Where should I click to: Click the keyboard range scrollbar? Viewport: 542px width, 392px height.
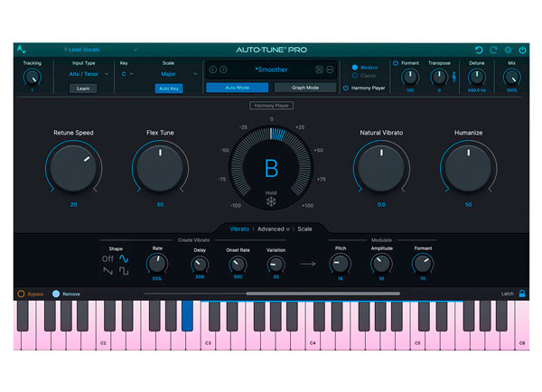pos(322,294)
